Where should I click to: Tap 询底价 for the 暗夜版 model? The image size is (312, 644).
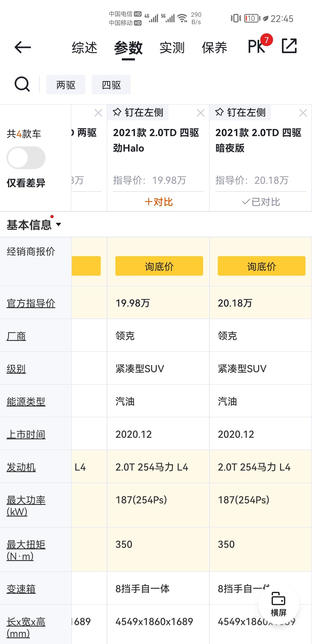tap(262, 266)
